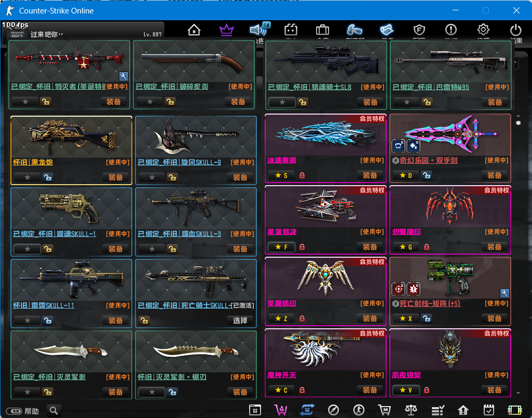
Task: Open the purple crown VIP menu
Action: 226,30
